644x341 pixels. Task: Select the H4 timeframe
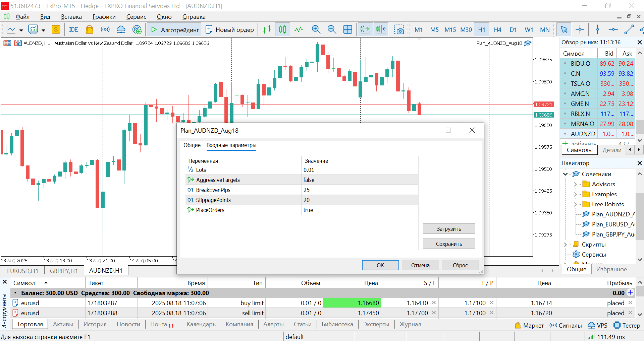coord(497,29)
